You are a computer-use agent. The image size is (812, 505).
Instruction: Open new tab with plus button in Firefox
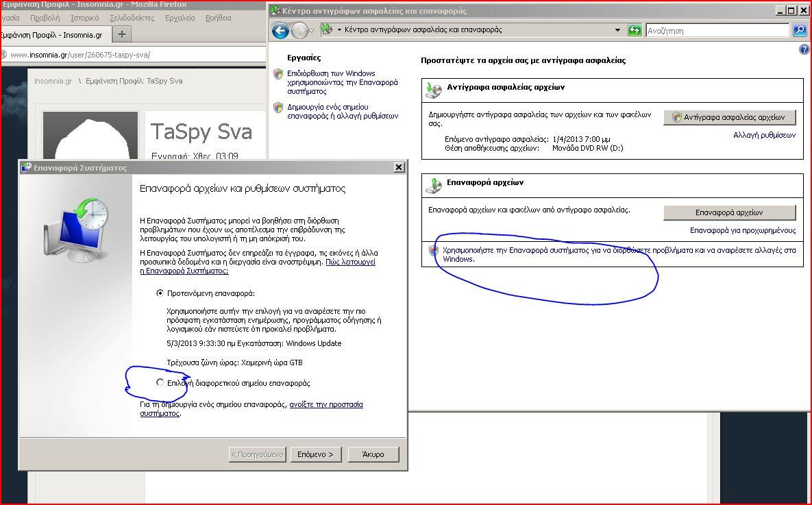point(122,34)
